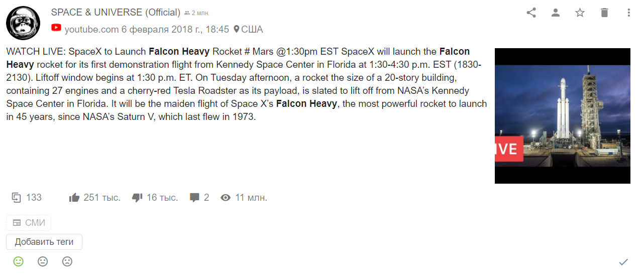Set positive sentiment with green smiley
This screenshot has width=644, height=278.
coord(19,261)
